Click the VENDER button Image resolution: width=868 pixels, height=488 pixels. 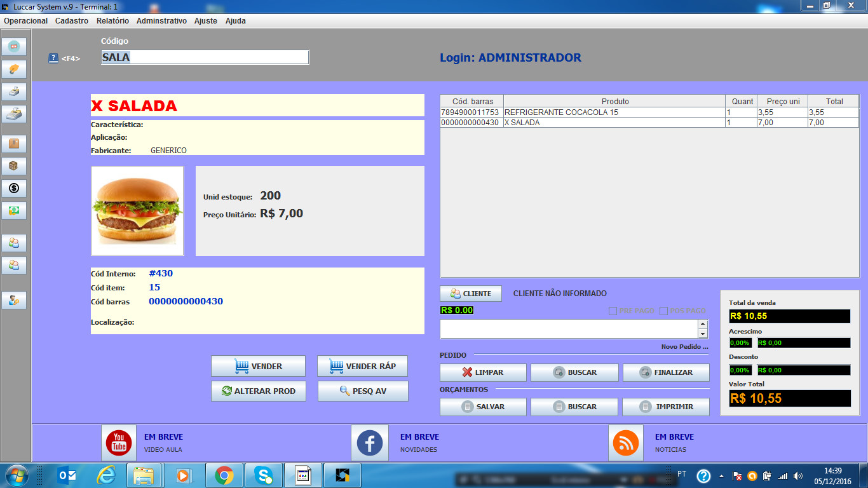pyautogui.click(x=258, y=366)
